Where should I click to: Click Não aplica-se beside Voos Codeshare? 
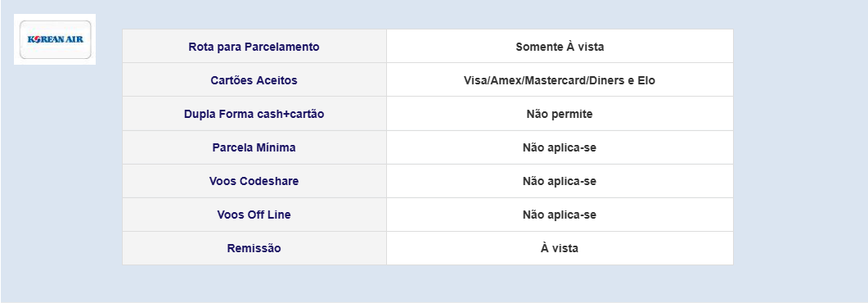tap(559, 181)
